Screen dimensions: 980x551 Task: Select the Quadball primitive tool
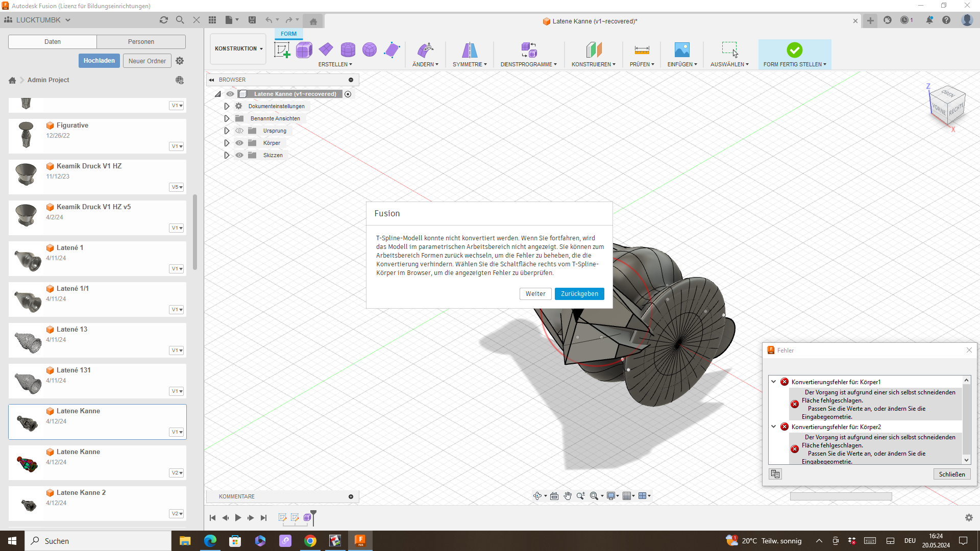click(370, 49)
